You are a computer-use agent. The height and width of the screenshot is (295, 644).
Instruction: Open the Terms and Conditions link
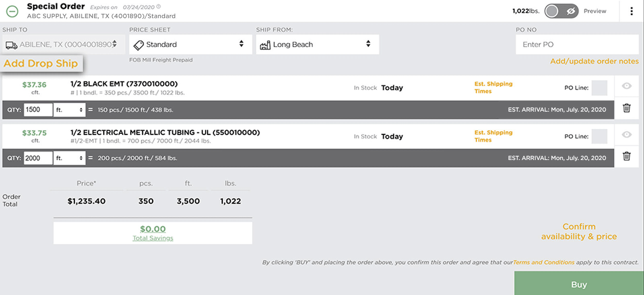[543, 262]
